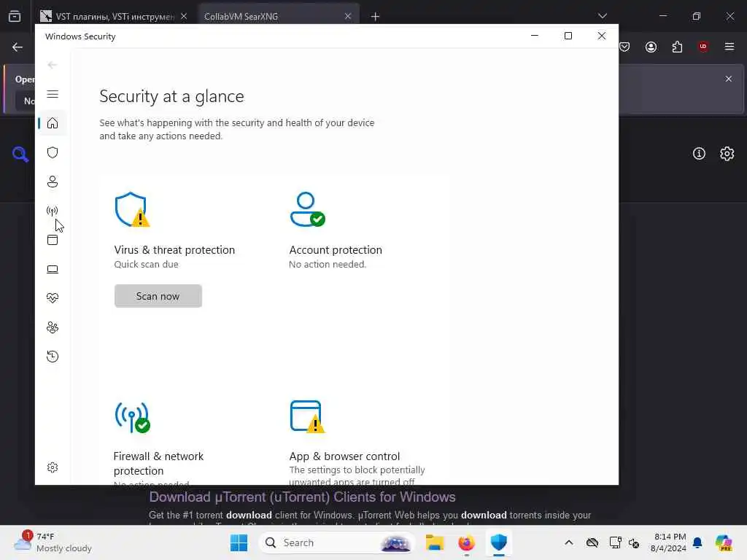747x560 pixels.
Task: Switch to Firefox in the taskbar
Action: pos(466,542)
